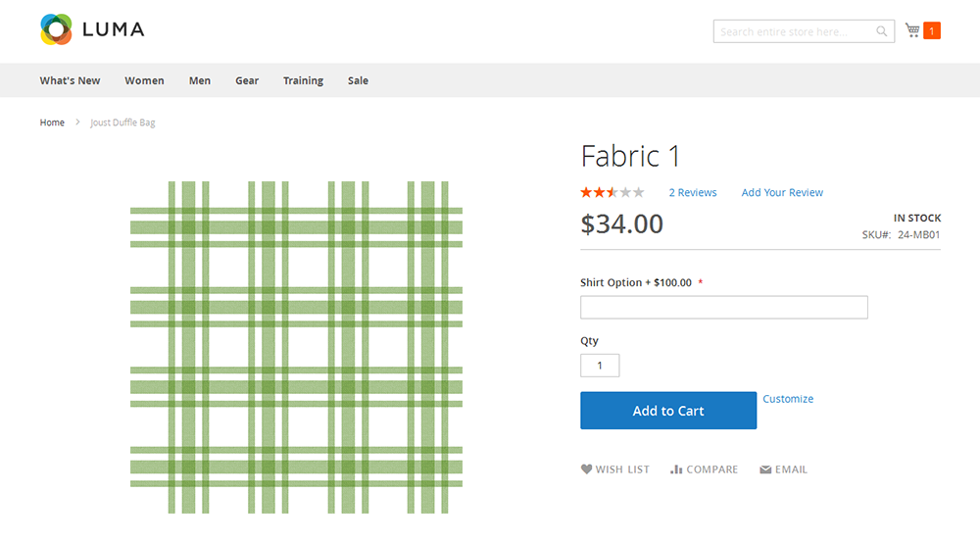Click Add Your Review link
Screen dimensions: 980x542
[x=782, y=192]
